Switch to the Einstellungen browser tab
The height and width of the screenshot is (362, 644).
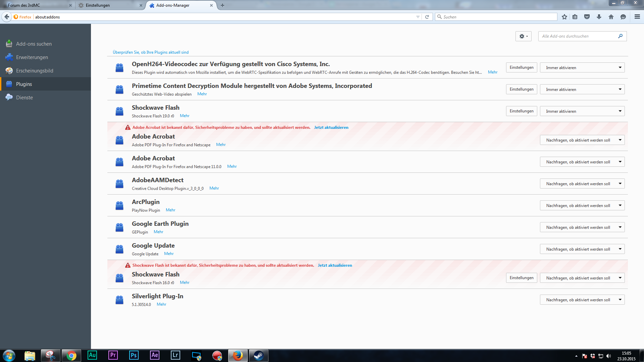[x=110, y=5]
